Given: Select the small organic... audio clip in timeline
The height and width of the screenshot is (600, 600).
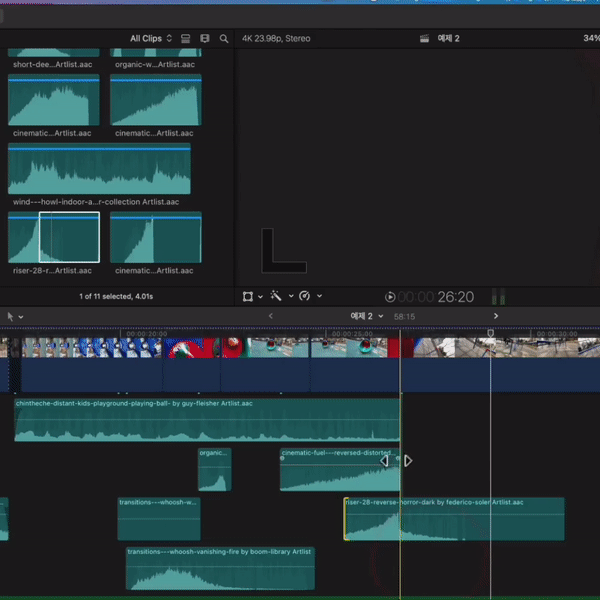Looking at the screenshot, I should [x=215, y=470].
